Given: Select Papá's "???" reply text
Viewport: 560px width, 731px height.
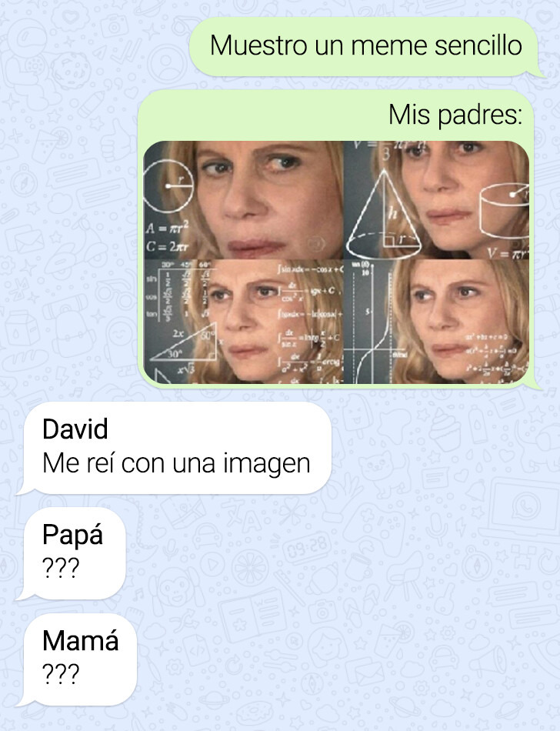Looking at the screenshot, I should (61, 569).
